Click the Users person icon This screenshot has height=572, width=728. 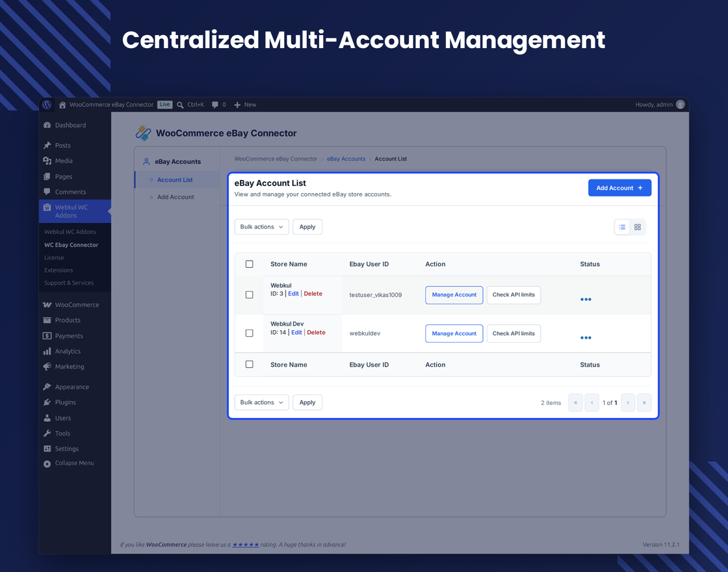[x=47, y=418]
